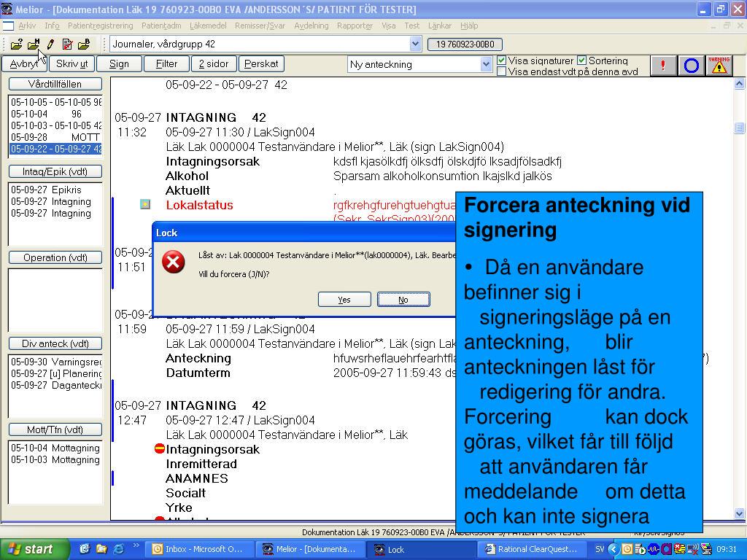Click the network computers tray icon
Image resolution: width=747 pixels, height=560 pixels.
pyautogui.click(x=707, y=550)
